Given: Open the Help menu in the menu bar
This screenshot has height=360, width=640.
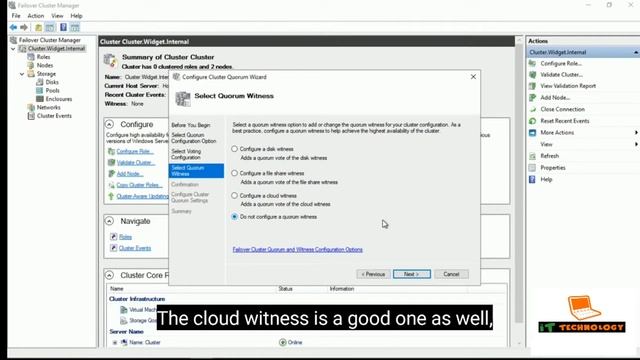Looking at the screenshot, I should coord(76,16).
